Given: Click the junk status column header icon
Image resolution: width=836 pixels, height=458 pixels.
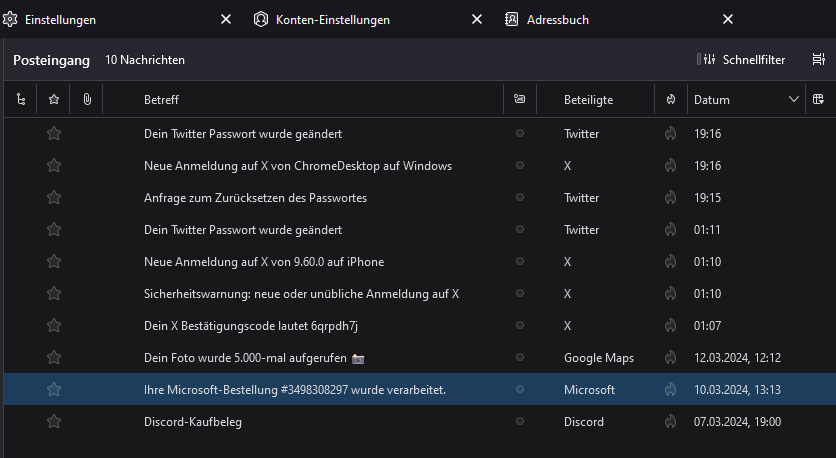Looking at the screenshot, I should click(x=670, y=100).
